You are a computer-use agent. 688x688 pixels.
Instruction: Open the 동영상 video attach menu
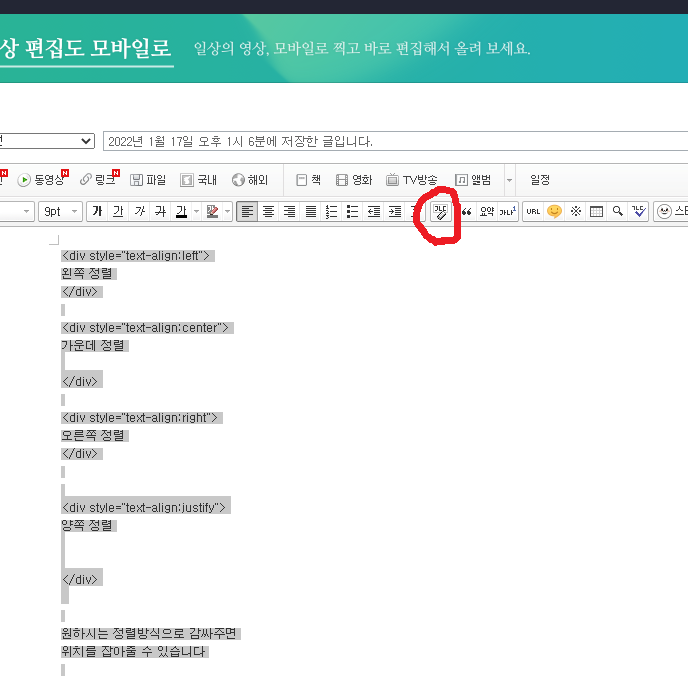click(43, 179)
